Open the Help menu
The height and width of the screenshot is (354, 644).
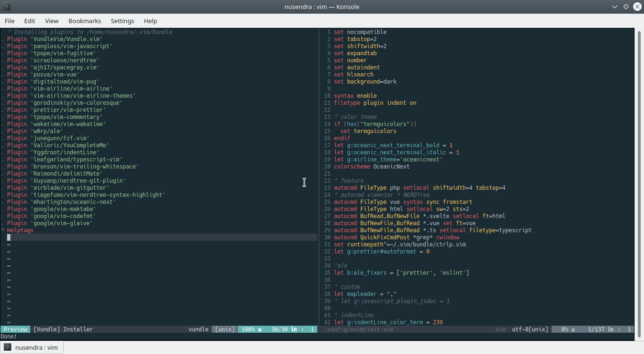coord(150,21)
